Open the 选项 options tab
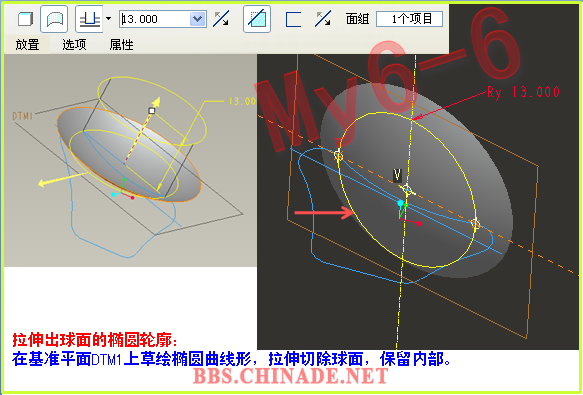Screen dimensions: 583x395 [74, 45]
